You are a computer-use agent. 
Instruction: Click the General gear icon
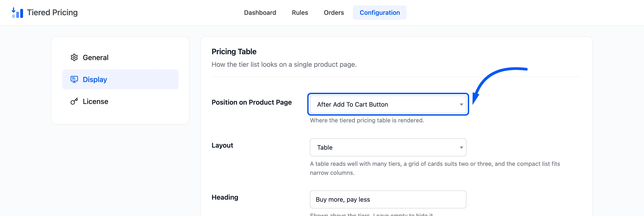74,57
